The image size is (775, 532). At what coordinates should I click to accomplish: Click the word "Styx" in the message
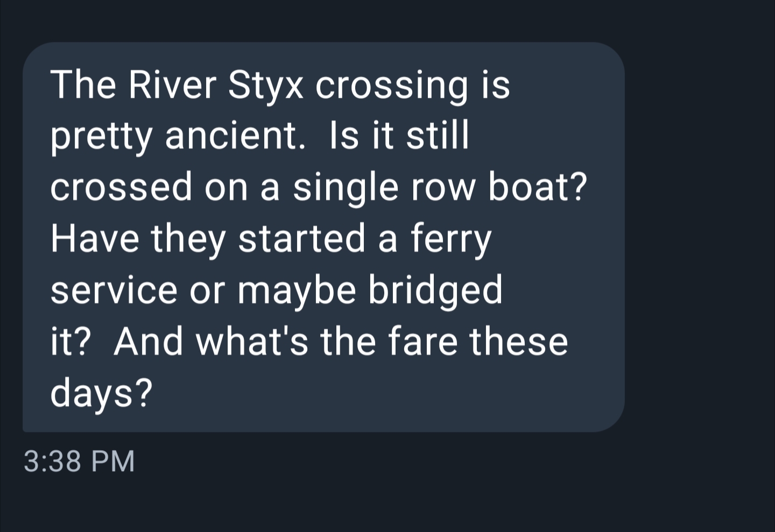265,85
